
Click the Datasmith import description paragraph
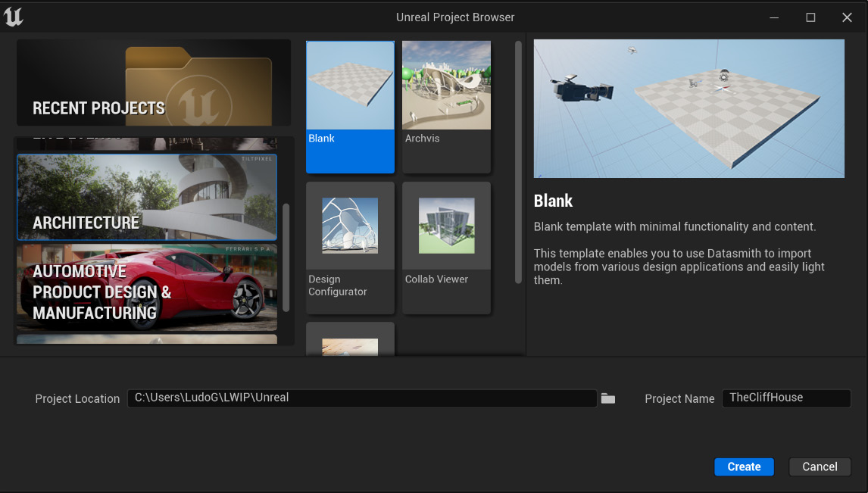point(679,267)
